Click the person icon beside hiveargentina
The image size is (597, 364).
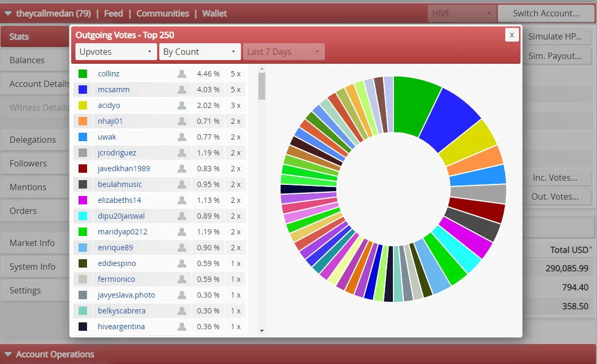coord(182,327)
